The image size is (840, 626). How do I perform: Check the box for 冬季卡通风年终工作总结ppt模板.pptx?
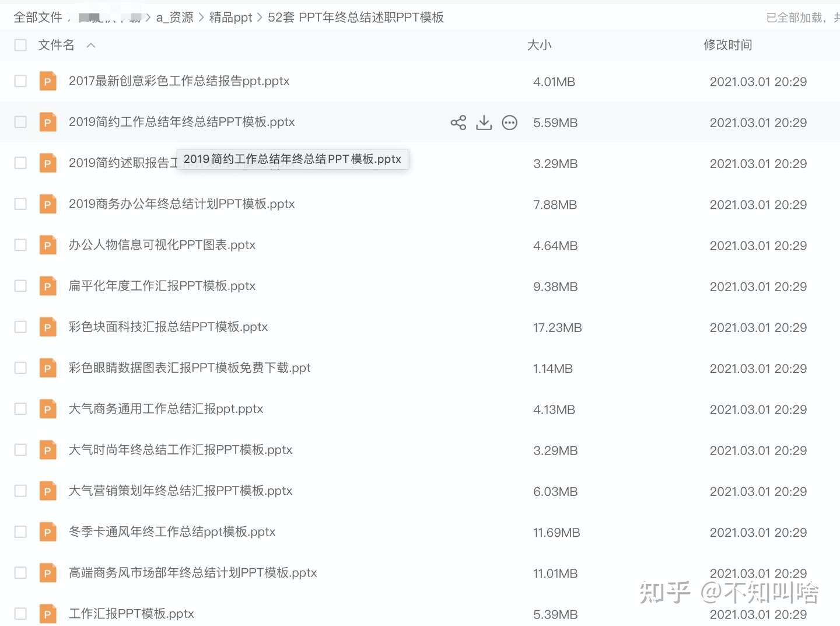20,532
